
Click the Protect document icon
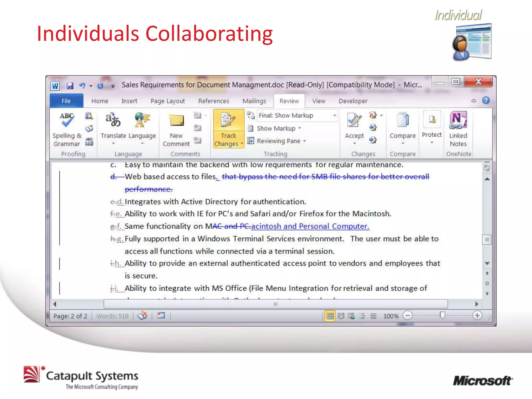432,119
